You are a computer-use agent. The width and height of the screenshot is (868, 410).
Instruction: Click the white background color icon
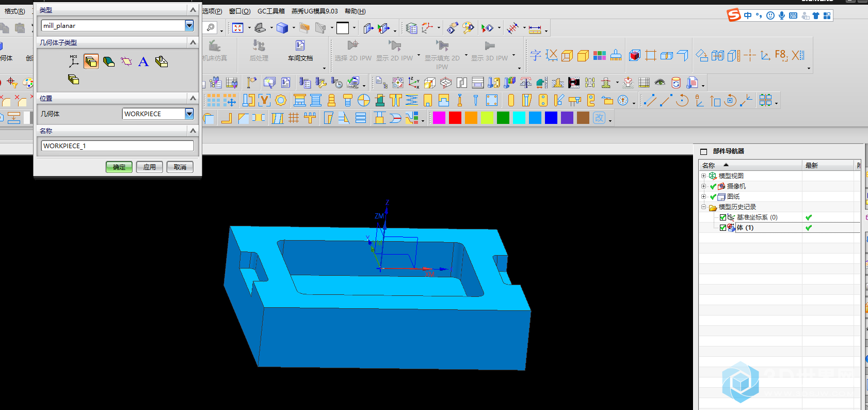(343, 28)
